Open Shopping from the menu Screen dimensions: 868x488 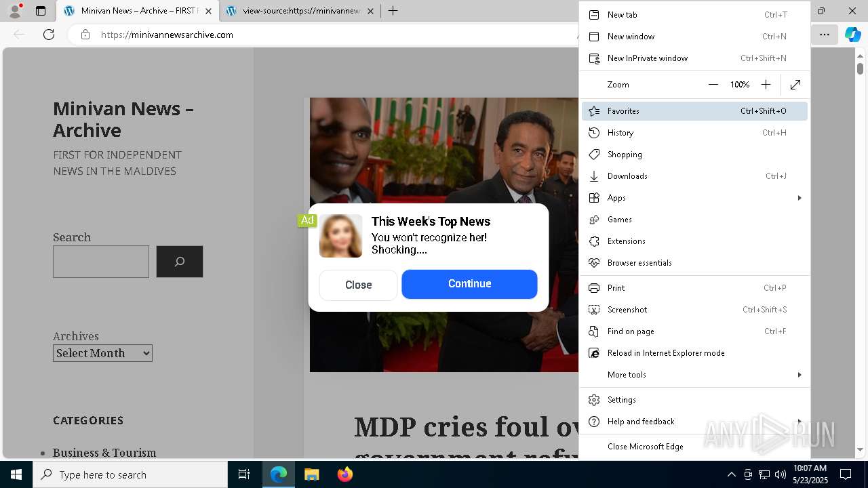pos(694,155)
